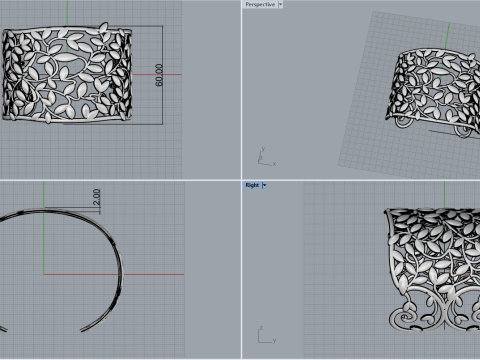This screenshot has height=360, width=480.
Task: Open the Right viewport menu arrow
Action: pos(264,185)
